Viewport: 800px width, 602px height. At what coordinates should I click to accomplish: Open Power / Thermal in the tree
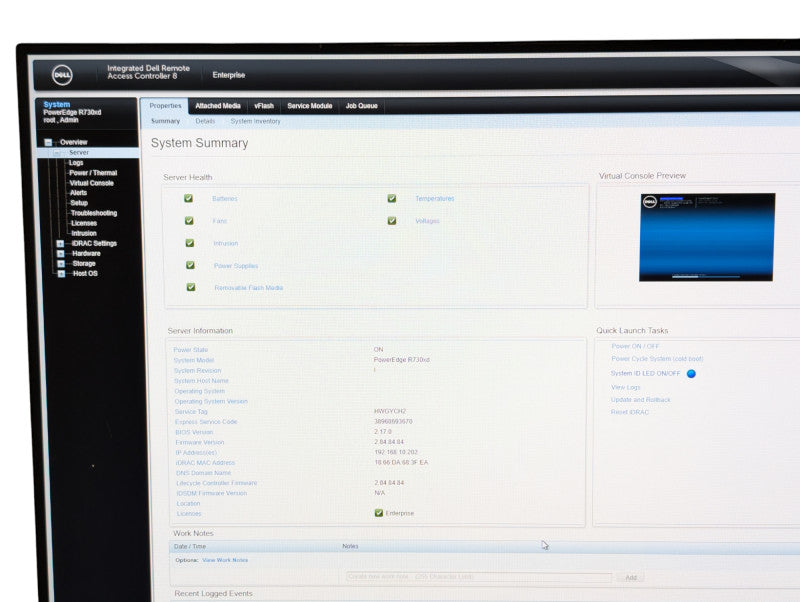coord(93,173)
